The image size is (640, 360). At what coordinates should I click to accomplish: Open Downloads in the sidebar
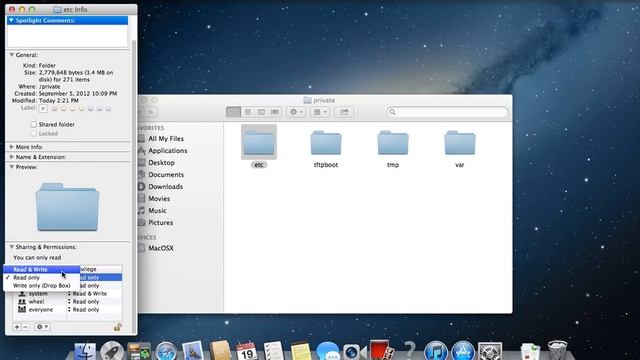(165, 187)
